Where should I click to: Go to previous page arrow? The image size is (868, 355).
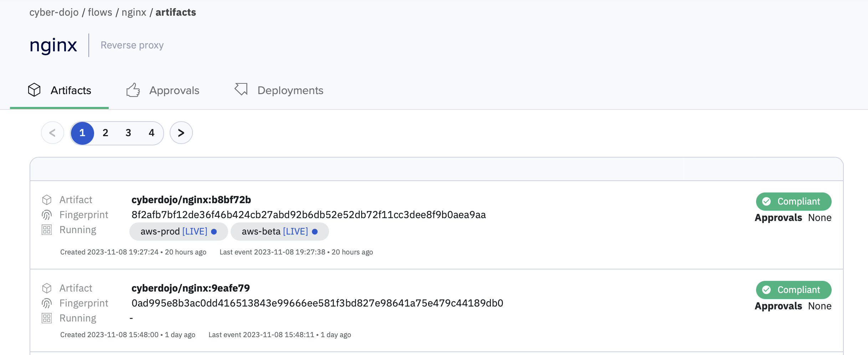[52, 133]
